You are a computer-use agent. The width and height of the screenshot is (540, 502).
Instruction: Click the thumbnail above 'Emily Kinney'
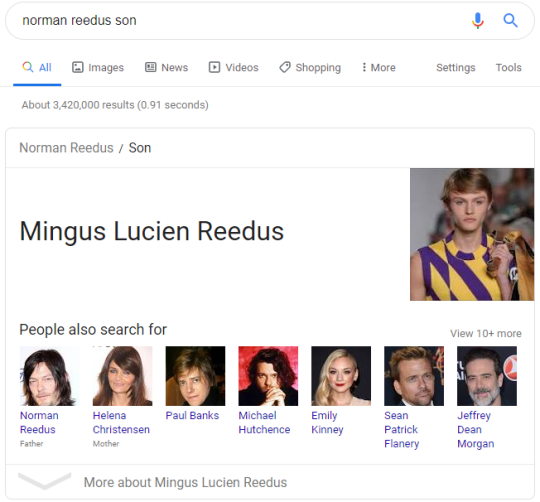341,376
